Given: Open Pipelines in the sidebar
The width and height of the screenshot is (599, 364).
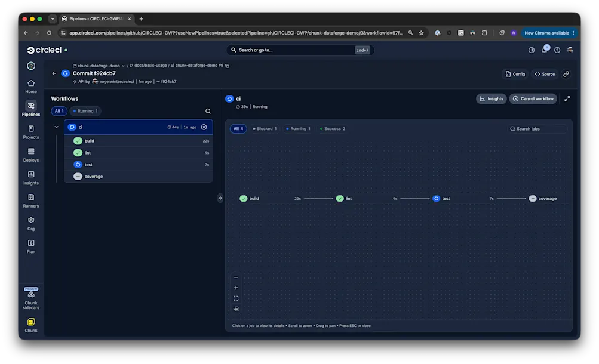Looking at the screenshot, I should point(31,109).
